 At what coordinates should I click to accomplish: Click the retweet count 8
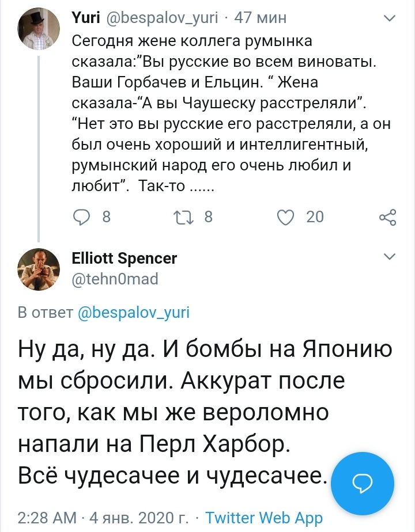[209, 217]
